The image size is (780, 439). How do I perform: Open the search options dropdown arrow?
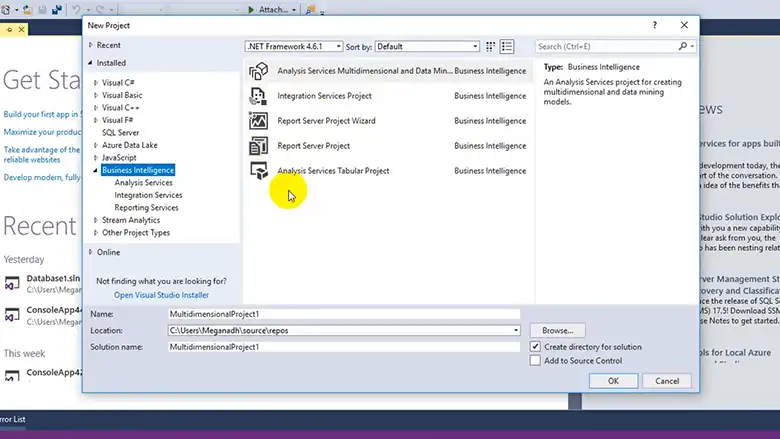coord(692,46)
